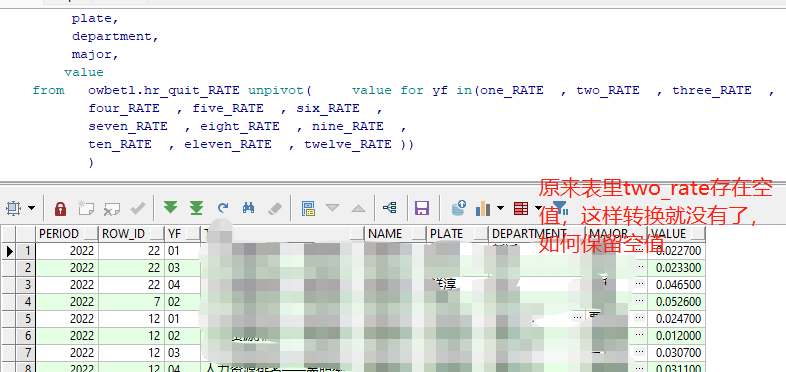Click the binoculars find icon
The height and width of the screenshot is (372, 786).
tap(248, 208)
